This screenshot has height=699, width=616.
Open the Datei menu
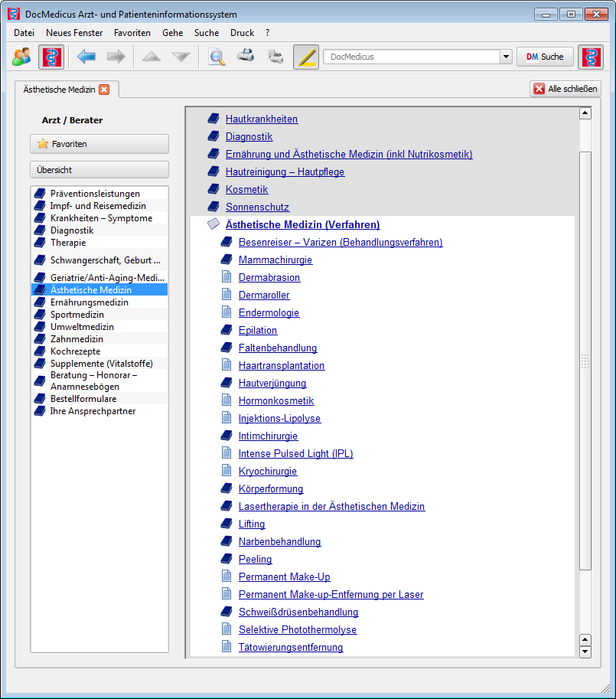pos(24,33)
